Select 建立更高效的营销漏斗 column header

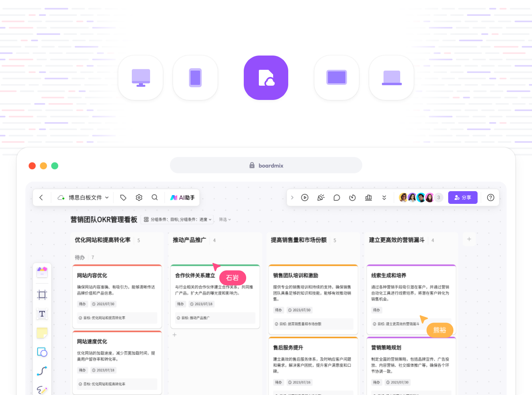(397, 240)
